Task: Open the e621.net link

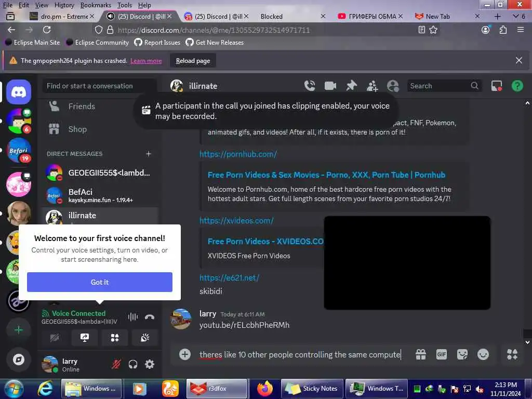Action: click(x=229, y=278)
